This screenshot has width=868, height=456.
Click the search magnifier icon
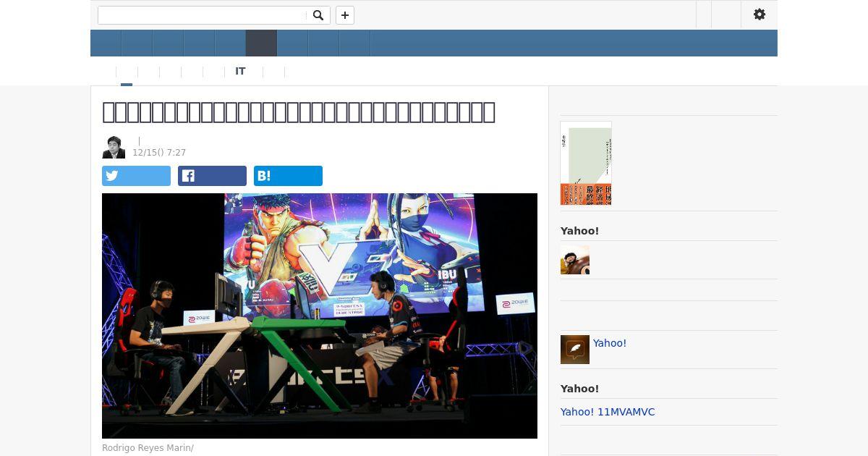318,15
